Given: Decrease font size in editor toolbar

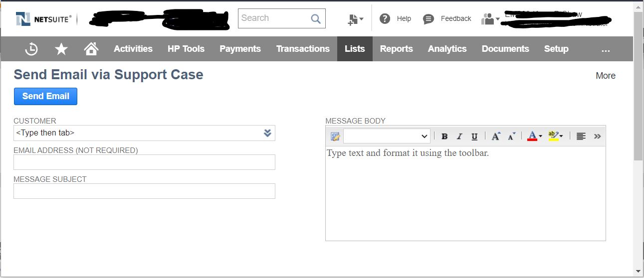Looking at the screenshot, I should 511,136.
